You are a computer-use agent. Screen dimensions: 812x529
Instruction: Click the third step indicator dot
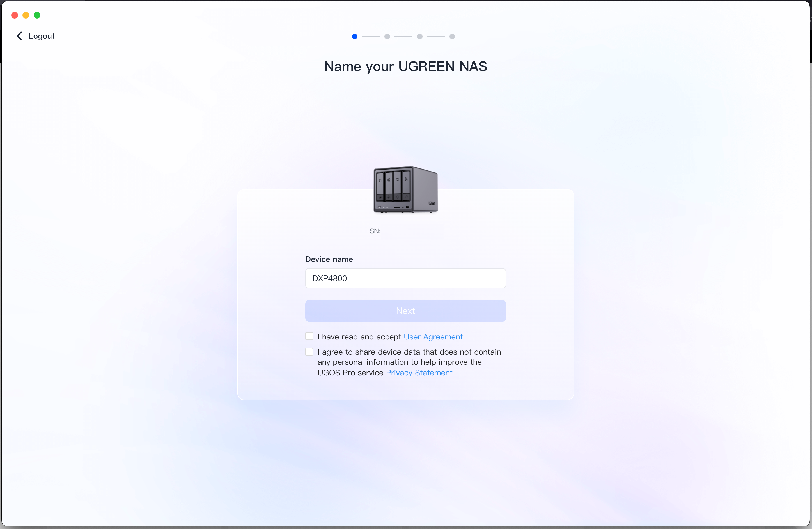[x=420, y=36]
